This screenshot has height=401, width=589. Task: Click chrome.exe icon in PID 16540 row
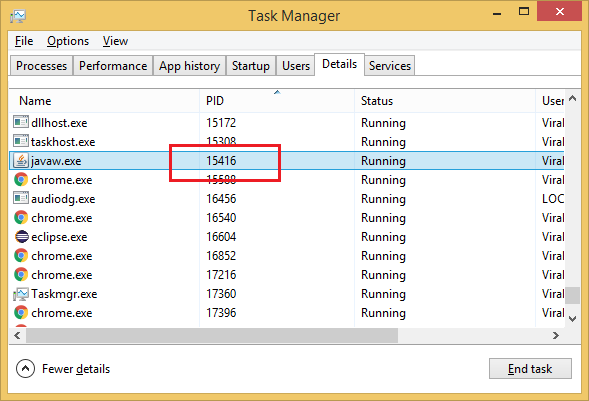21,217
